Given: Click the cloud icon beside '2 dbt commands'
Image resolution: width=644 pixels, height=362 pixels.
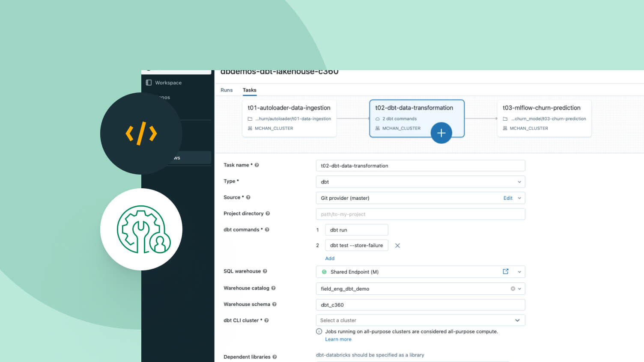Looking at the screenshot, I should coord(378,119).
